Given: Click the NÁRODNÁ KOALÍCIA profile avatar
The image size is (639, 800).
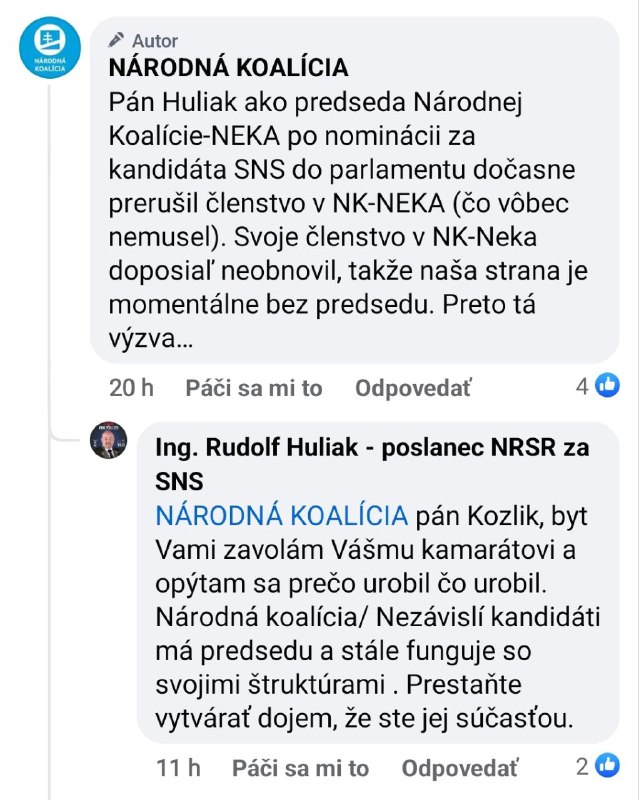Looking at the screenshot, I should (46, 46).
